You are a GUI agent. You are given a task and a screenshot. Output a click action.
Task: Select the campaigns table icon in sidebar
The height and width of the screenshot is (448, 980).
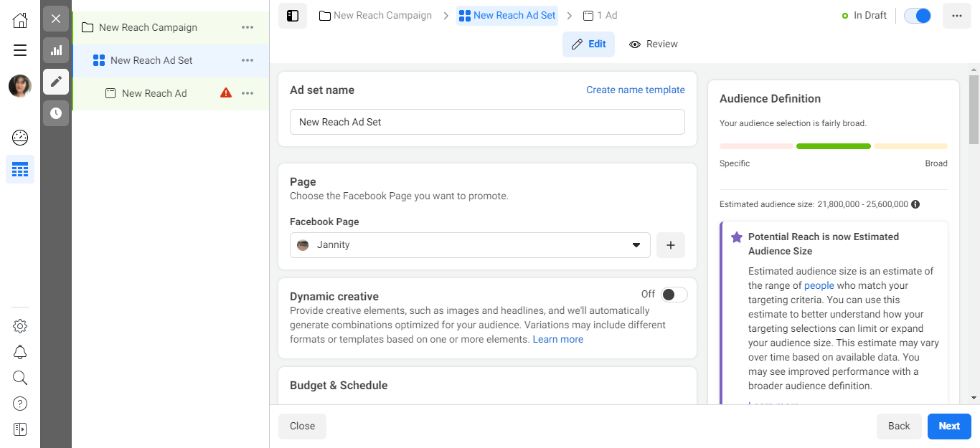point(19,169)
